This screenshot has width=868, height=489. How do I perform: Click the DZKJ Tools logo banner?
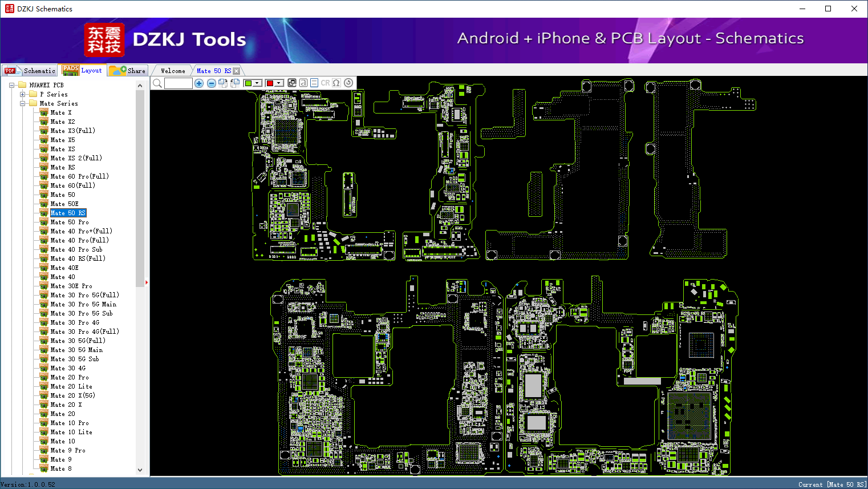click(165, 40)
